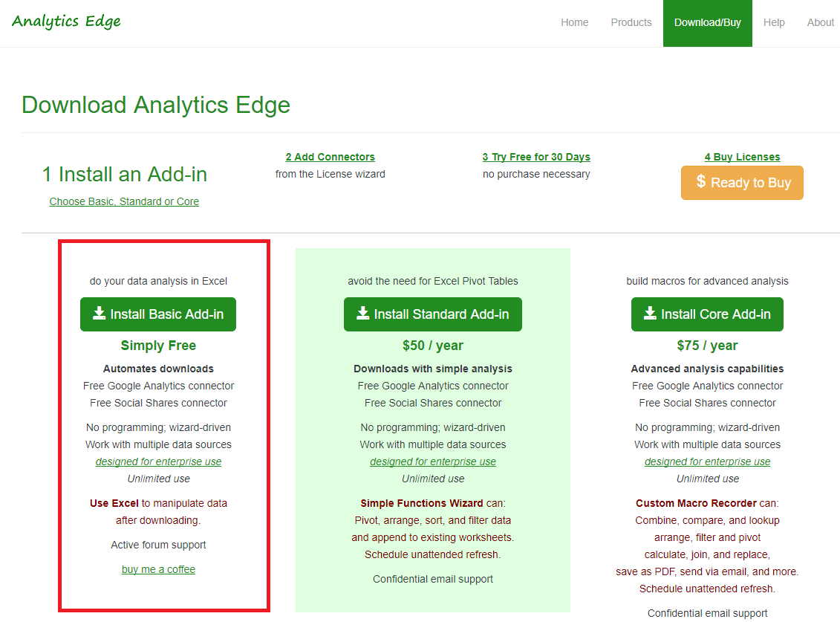Go to the 4 Buy Licenses step
The image size is (840, 622).
742,157
